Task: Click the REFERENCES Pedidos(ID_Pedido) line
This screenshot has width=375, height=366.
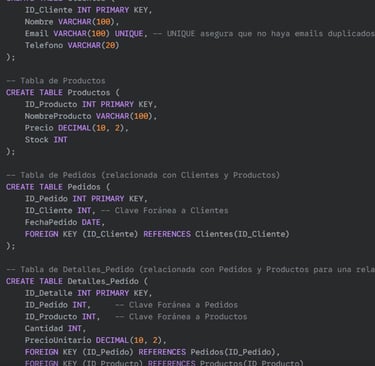Action: (152, 352)
